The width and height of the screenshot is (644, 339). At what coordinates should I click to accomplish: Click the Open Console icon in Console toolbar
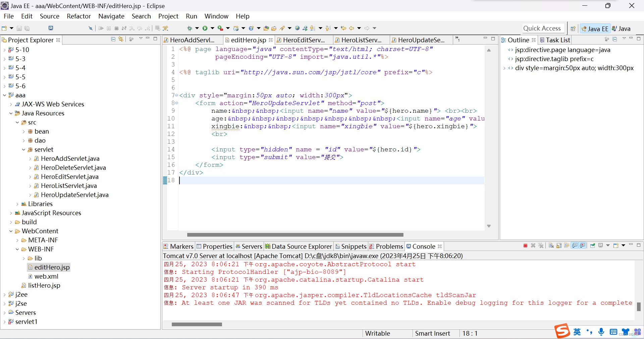tap(616, 246)
